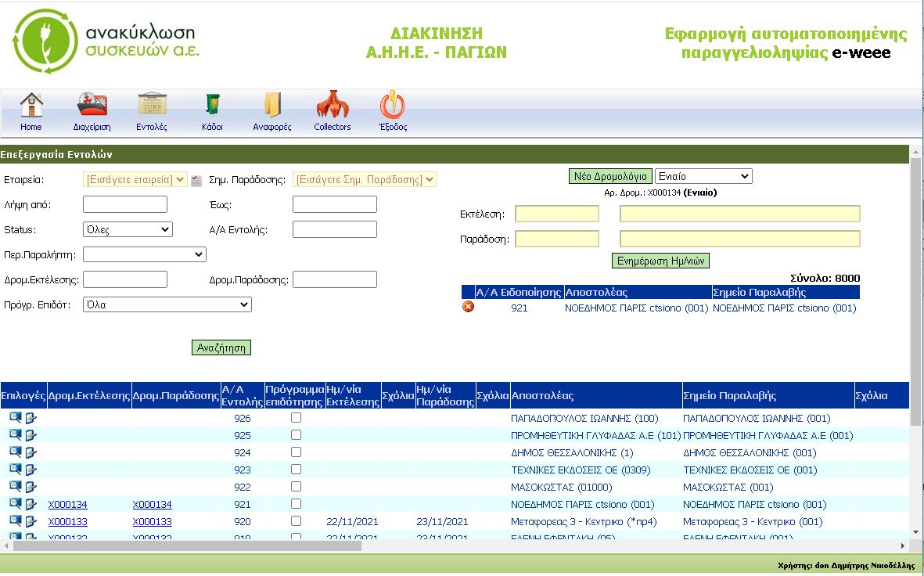Click the Ενημέρωση Ημ/νιών button
This screenshot has width=924, height=576.
660,261
